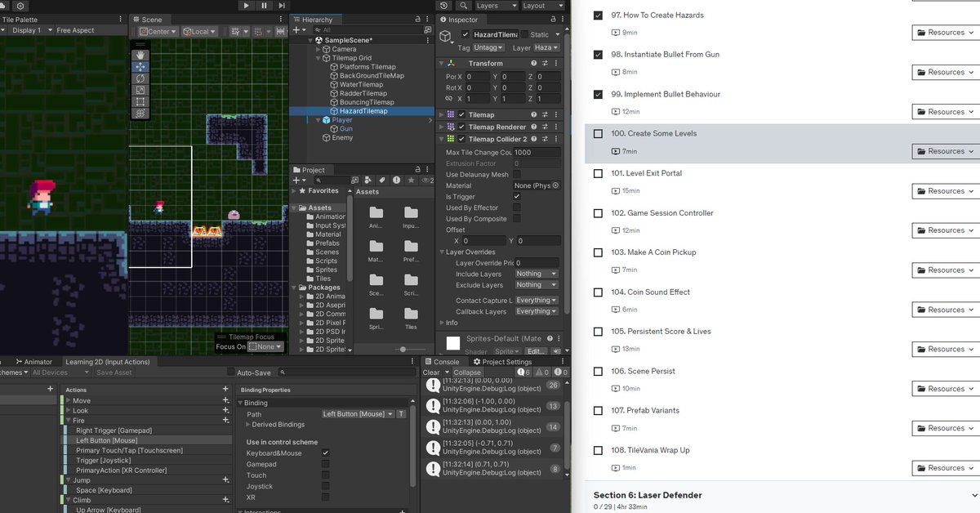
Task: Mark lecture 100 Create Some Levels complete
Action: (x=599, y=133)
